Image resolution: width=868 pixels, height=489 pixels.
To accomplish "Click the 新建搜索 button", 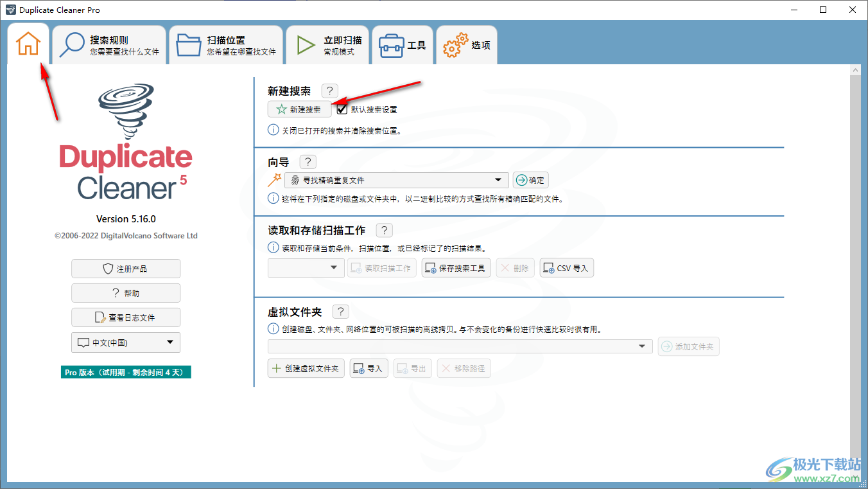I will click(300, 109).
